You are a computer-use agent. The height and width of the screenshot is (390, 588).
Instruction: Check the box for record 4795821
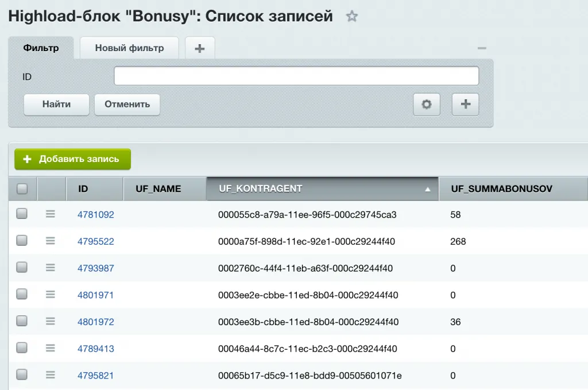(22, 374)
